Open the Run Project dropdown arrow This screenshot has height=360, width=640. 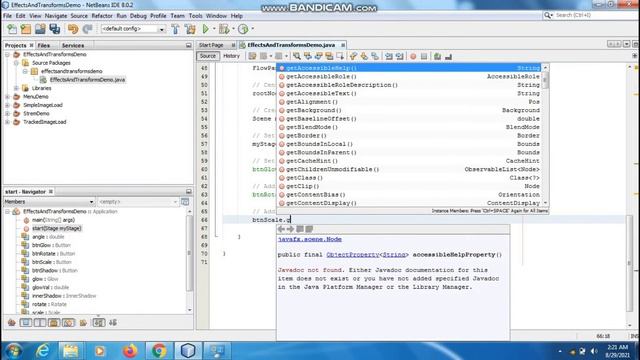tap(214, 29)
